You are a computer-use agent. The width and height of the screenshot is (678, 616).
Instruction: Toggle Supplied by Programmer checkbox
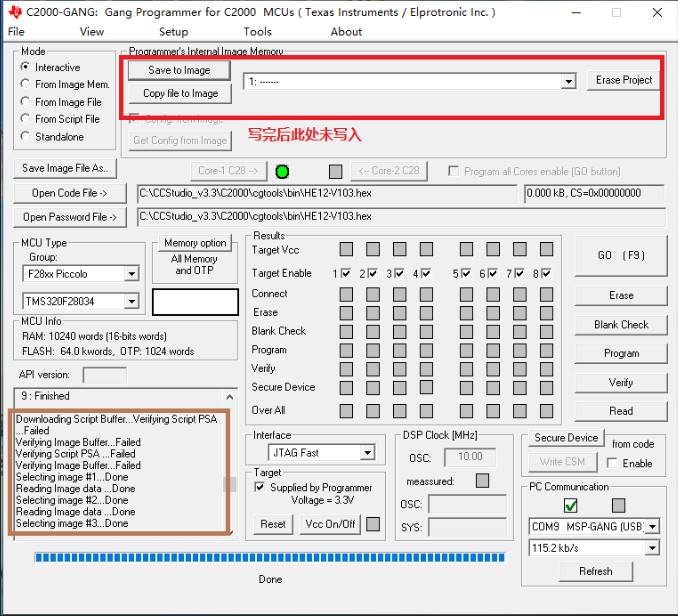(261, 488)
